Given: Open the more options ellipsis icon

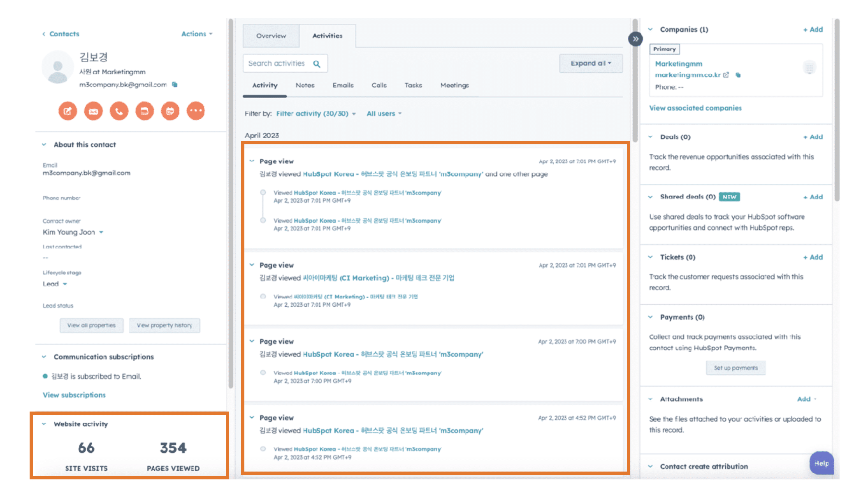Looking at the screenshot, I should 196,111.
